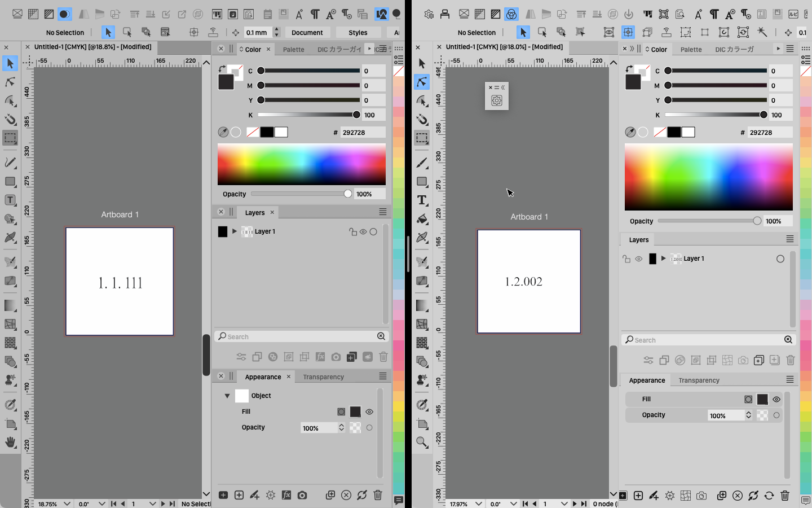
Task: Click the magic wand icon in toolbar
Action: (762, 32)
